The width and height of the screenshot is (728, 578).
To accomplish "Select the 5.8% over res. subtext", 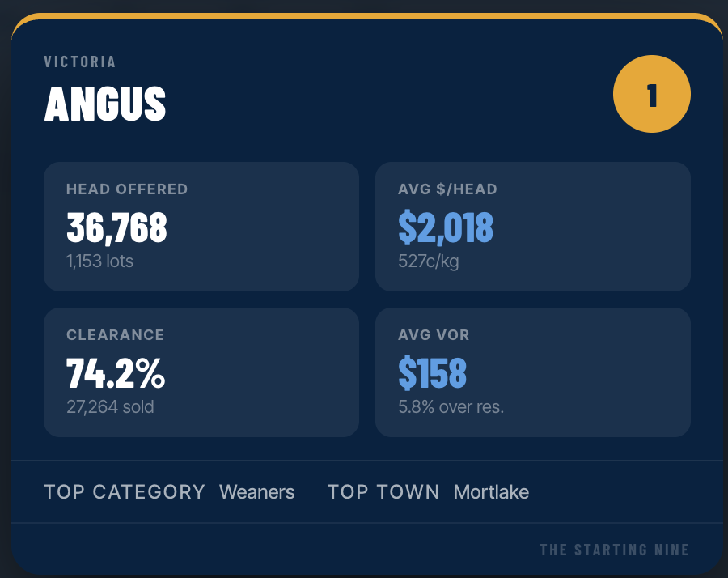I will [451, 406].
